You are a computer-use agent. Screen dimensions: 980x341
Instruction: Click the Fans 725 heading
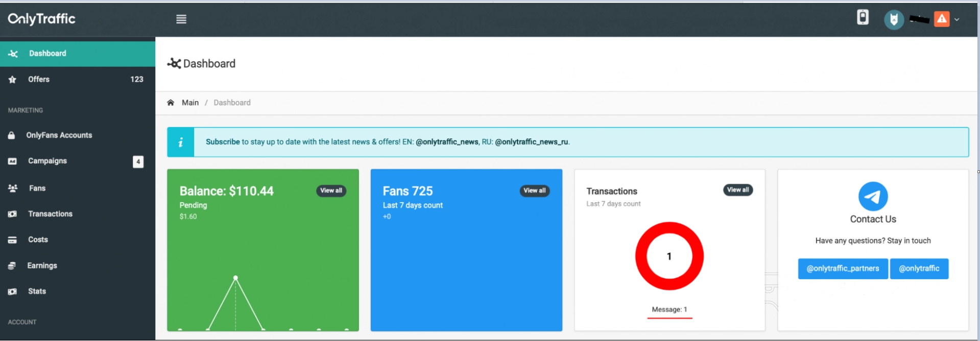[x=408, y=191]
